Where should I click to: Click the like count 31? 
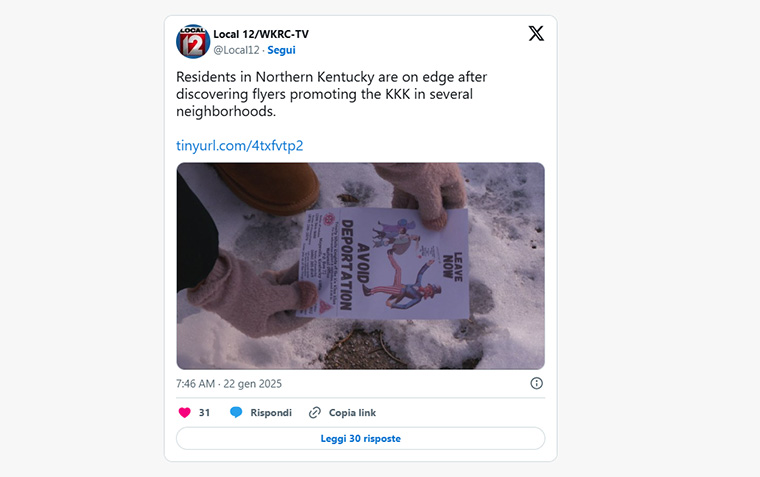click(x=205, y=413)
